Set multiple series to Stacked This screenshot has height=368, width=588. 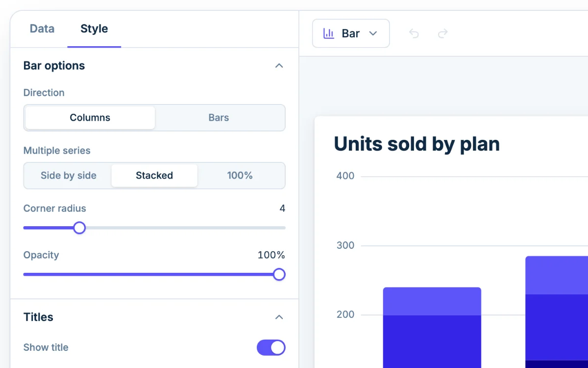[x=154, y=176]
